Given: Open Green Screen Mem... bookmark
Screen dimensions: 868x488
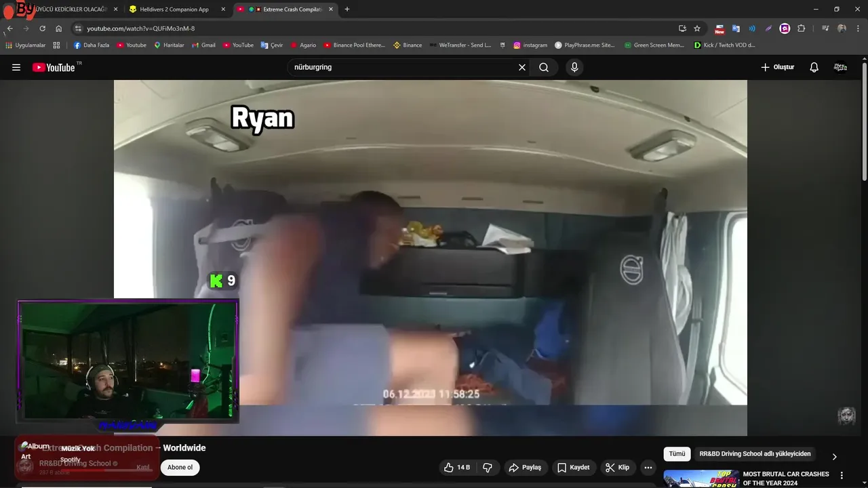Looking at the screenshot, I should point(654,45).
